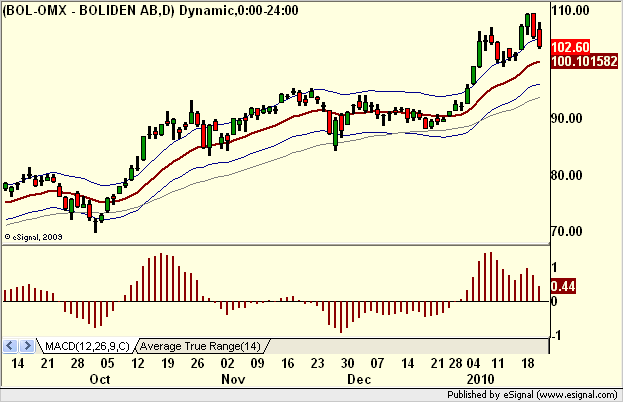
Task: Click date label 26 on the time axis
Action: pos(197,363)
